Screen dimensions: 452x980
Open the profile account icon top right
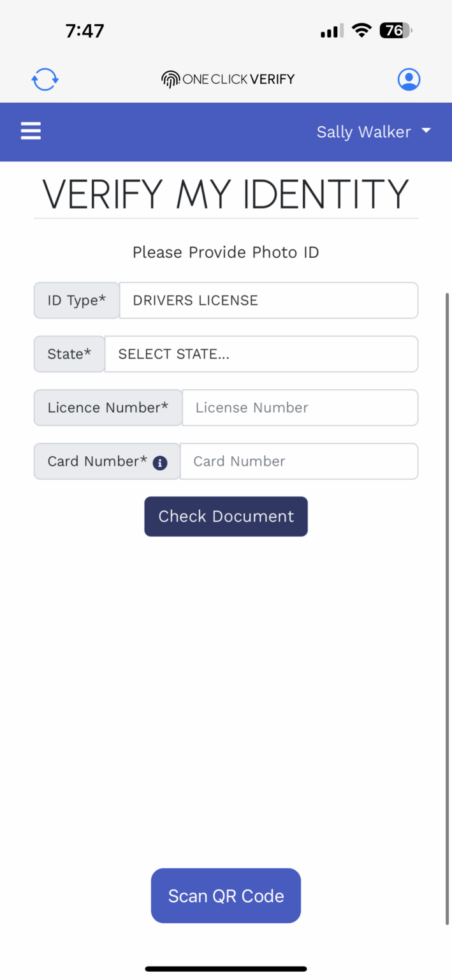(x=409, y=79)
